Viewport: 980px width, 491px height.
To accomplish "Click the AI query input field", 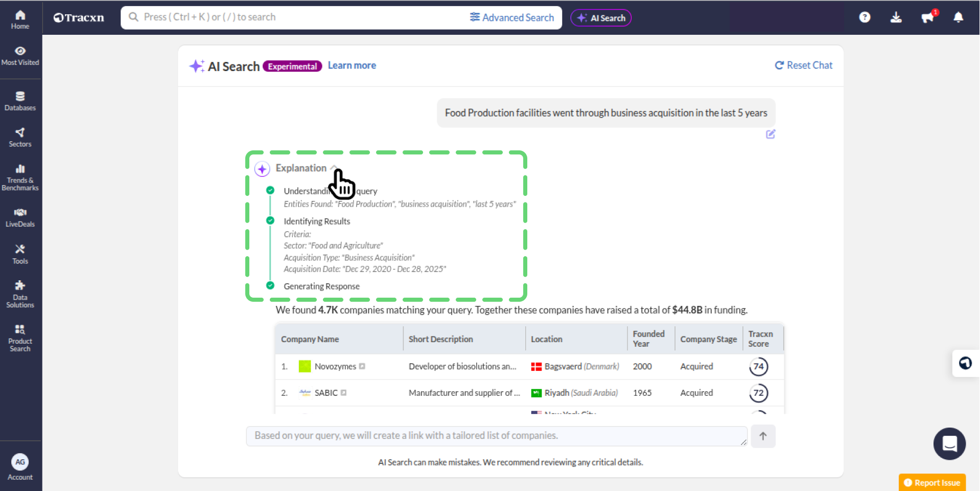I will click(496, 436).
